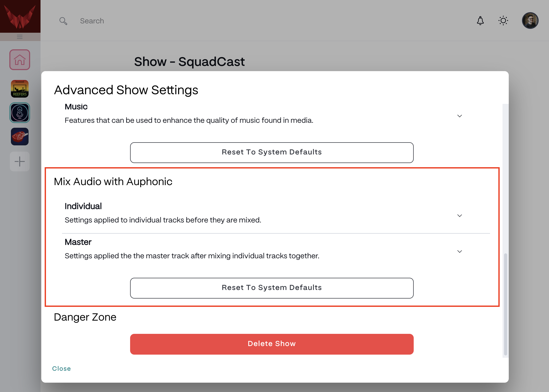Add a new show with plus icon

[x=20, y=161]
